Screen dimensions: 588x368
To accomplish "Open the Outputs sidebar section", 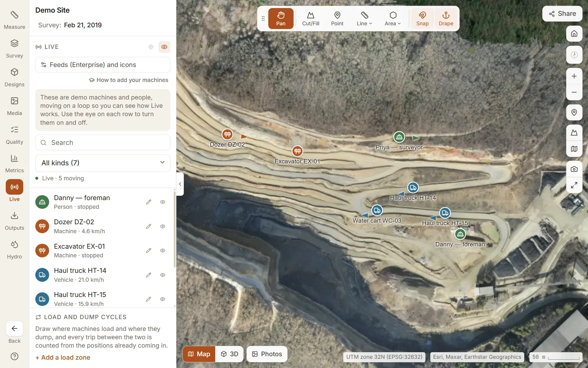I will 14,221.
